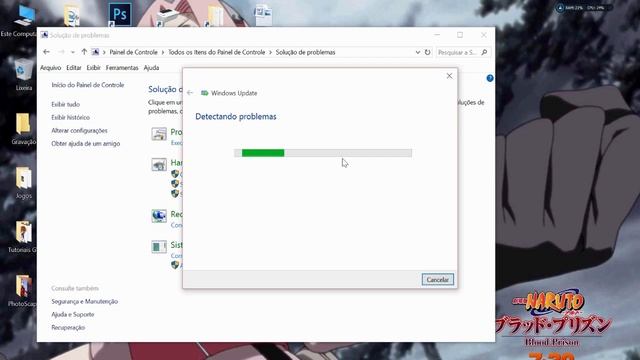This screenshot has width=640, height=360.
Task: Click the RAM and CPU monitor widget
Action: tap(583, 8)
